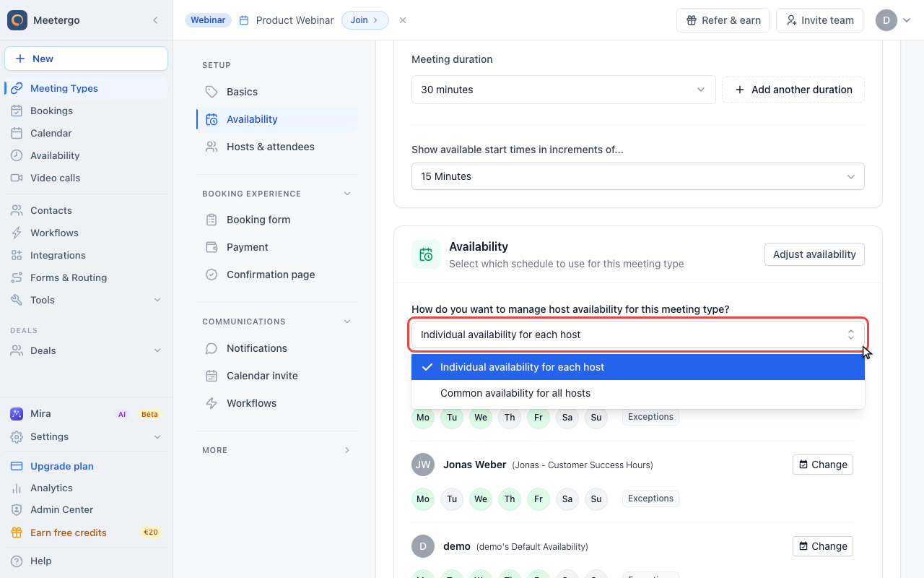Click the Webinar tag badge
924x578 pixels.
209,20
